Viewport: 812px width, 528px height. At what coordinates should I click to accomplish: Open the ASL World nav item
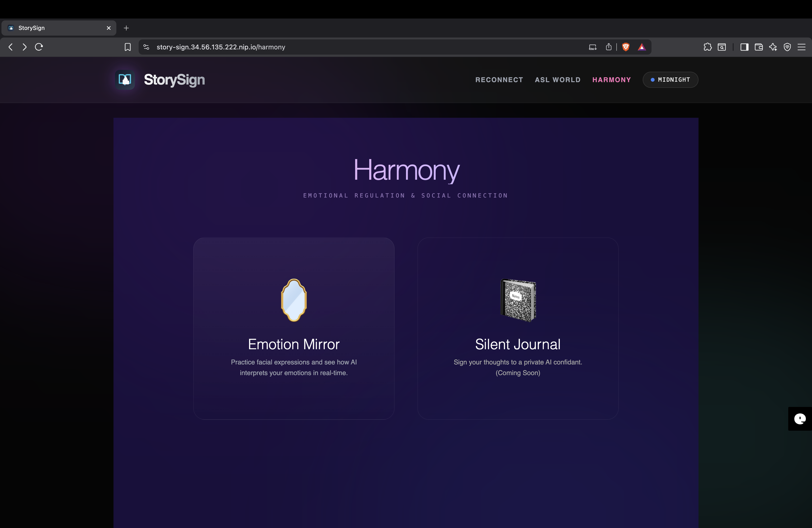coord(557,80)
